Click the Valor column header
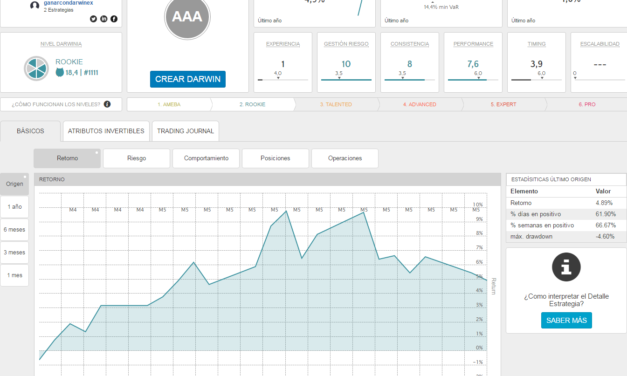Viewport: 627px width, 376px height. click(603, 191)
